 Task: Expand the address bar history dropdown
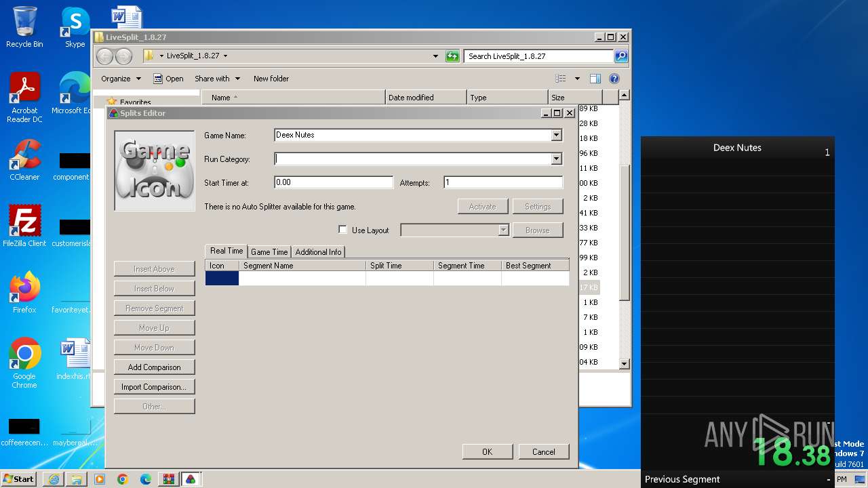[435, 56]
